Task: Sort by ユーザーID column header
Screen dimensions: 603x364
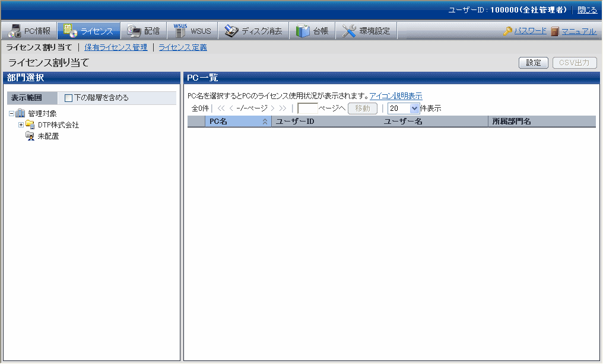Action: [x=295, y=122]
